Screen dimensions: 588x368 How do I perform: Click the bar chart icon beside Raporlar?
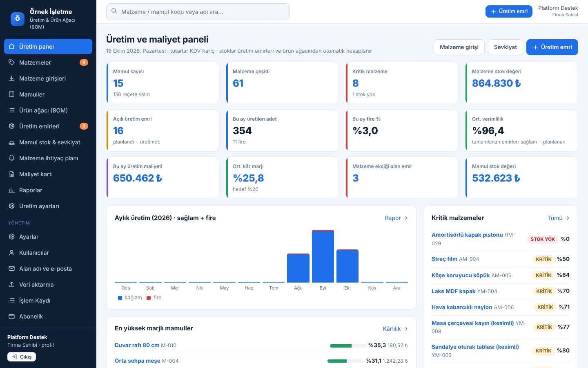click(12, 190)
